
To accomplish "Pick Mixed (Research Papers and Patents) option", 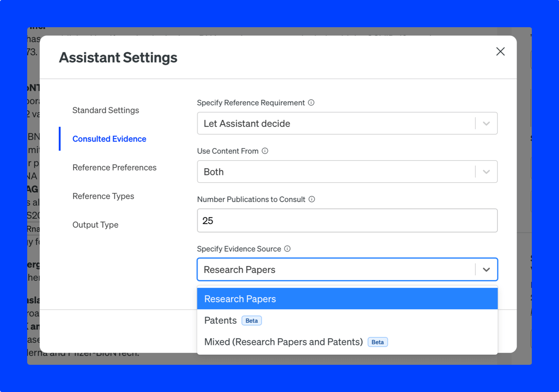I will 283,342.
